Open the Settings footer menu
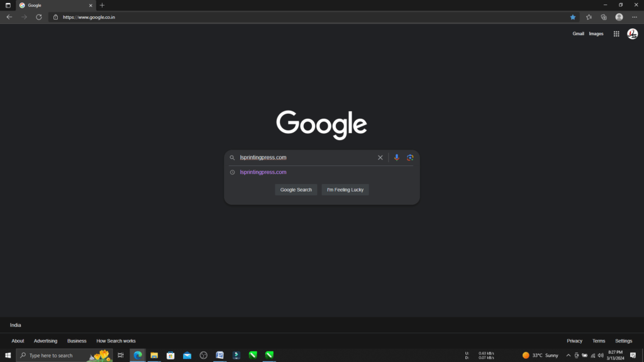 click(623, 341)
